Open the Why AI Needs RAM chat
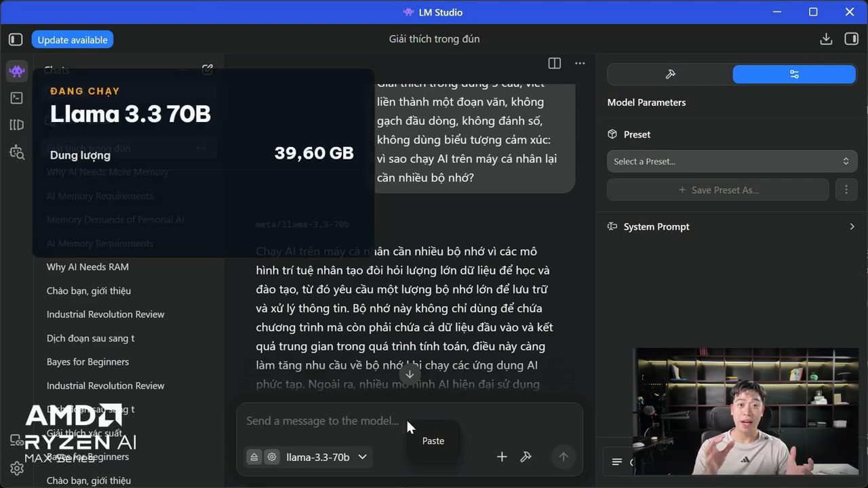The height and width of the screenshot is (488, 868). pyautogui.click(x=87, y=267)
